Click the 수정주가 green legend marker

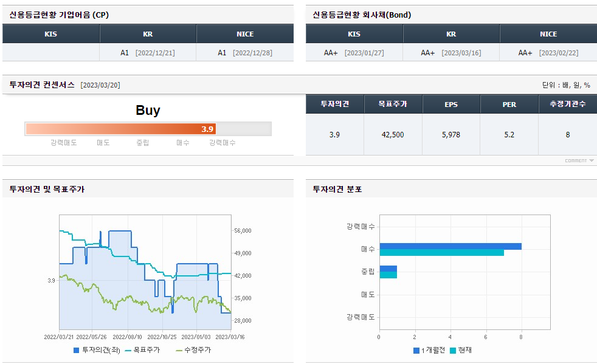[x=179, y=350]
